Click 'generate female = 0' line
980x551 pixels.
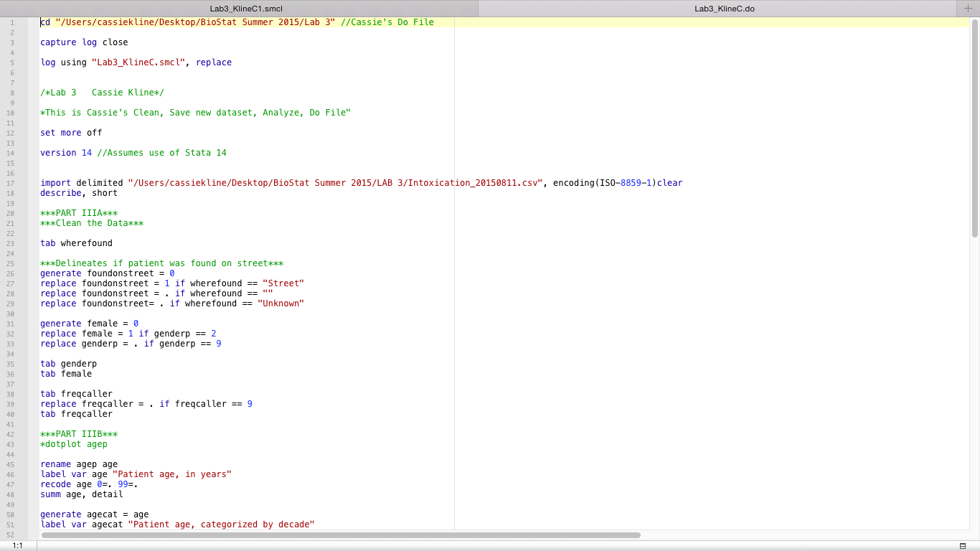(x=89, y=324)
